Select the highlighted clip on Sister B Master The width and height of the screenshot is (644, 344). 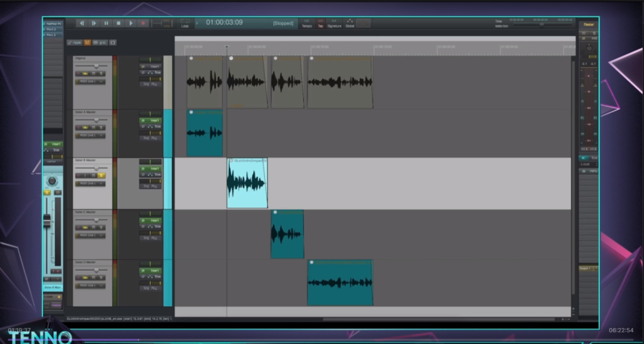coord(247,183)
